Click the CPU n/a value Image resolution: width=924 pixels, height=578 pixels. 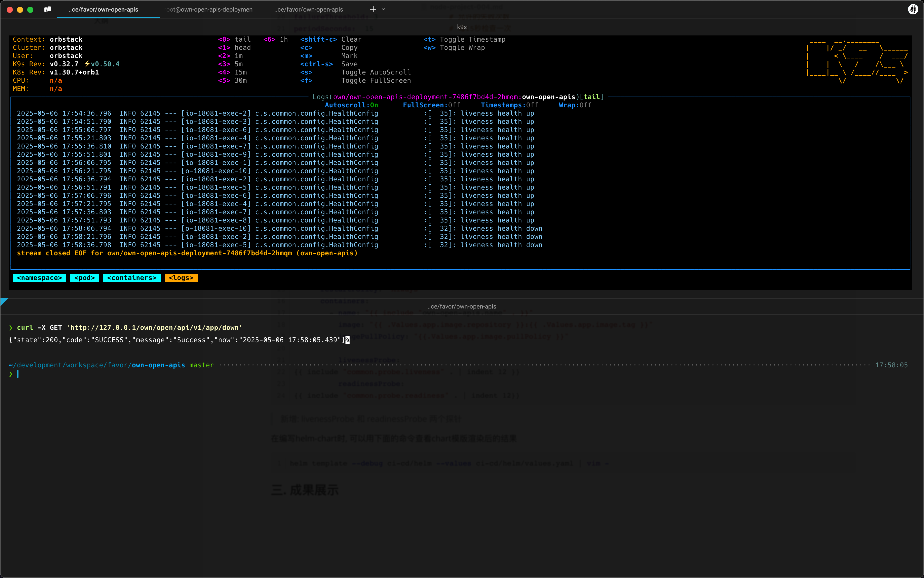56,80
